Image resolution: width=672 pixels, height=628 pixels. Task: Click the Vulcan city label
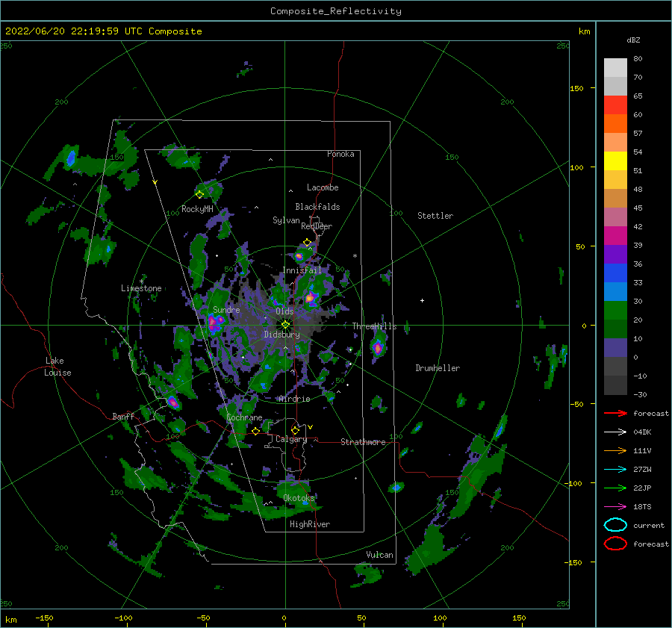379,555
